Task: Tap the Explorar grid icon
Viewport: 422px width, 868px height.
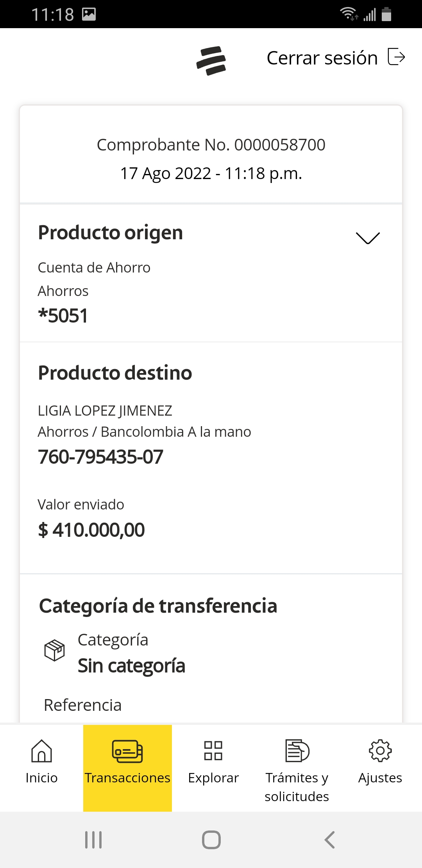Action: pos(213,751)
